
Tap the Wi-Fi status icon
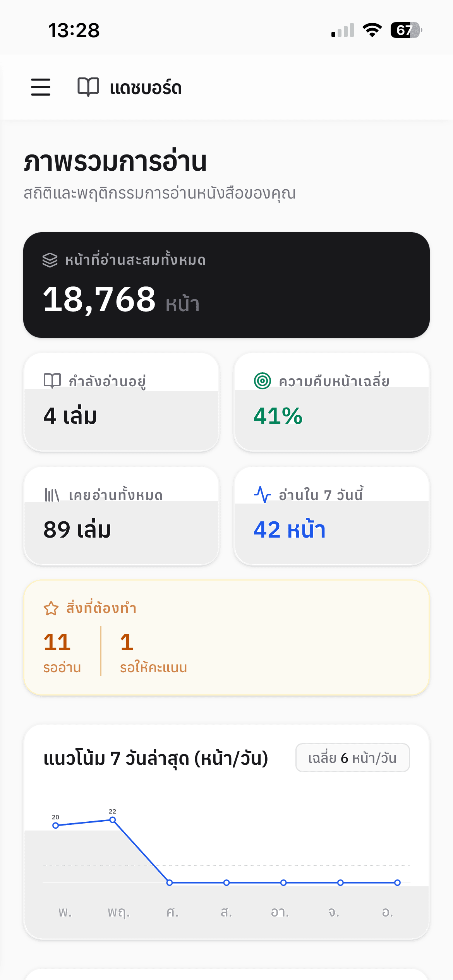372,30
